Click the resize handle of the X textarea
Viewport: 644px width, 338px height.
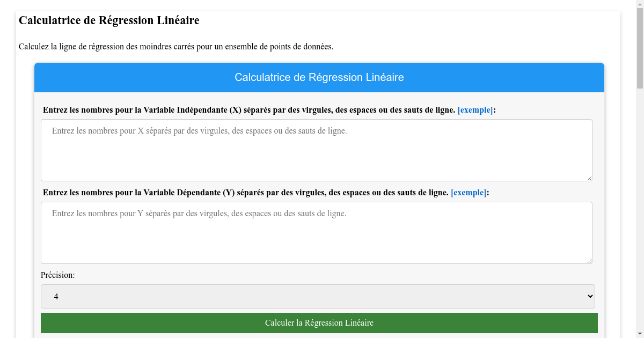589,178
